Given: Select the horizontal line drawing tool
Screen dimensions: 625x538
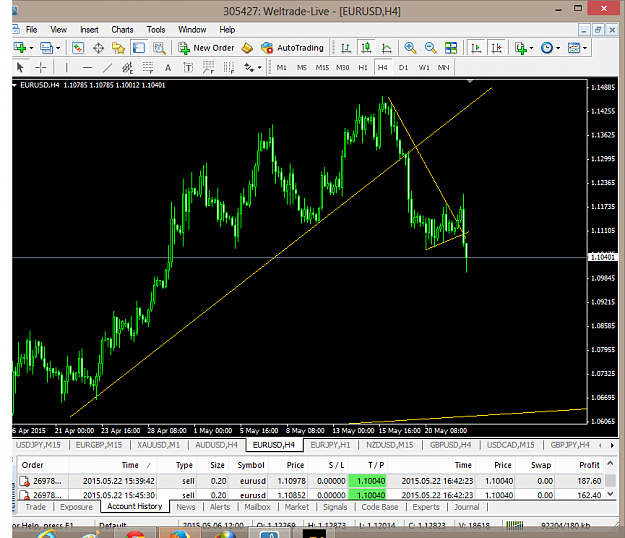Looking at the screenshot, I should [x=87, y=68].
